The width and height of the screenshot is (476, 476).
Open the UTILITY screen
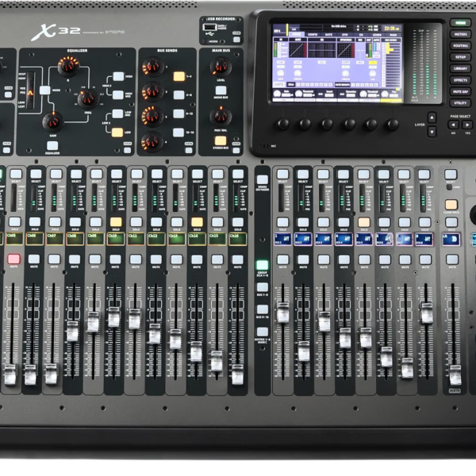(x=460, y=103)
